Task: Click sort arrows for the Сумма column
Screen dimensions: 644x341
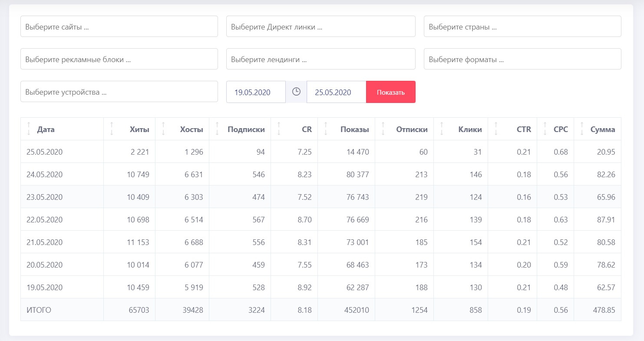Action: point(582,129)
